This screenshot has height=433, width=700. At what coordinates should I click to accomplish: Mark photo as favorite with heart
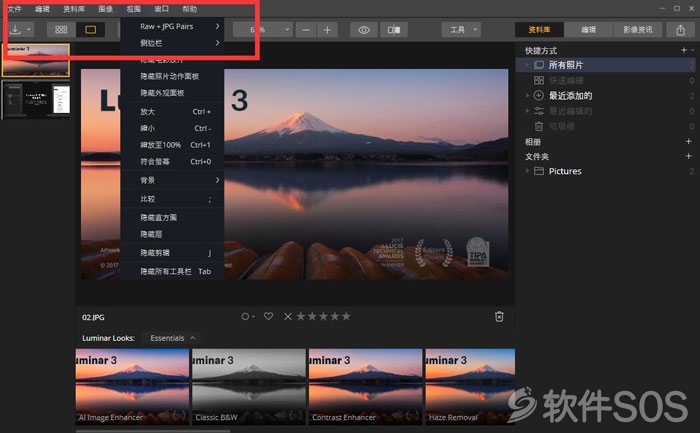268,316
